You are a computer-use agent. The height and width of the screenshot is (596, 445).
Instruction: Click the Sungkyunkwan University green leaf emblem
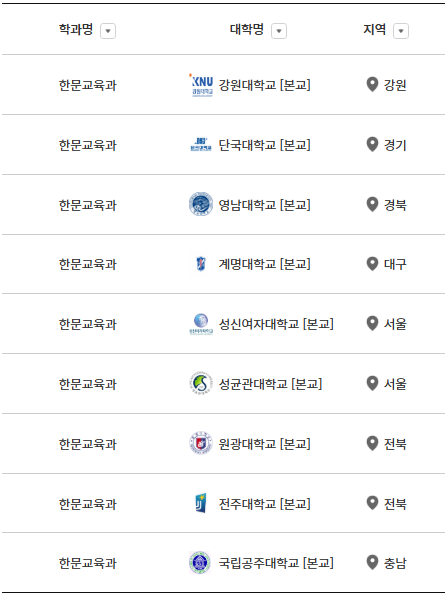[201, 383]
